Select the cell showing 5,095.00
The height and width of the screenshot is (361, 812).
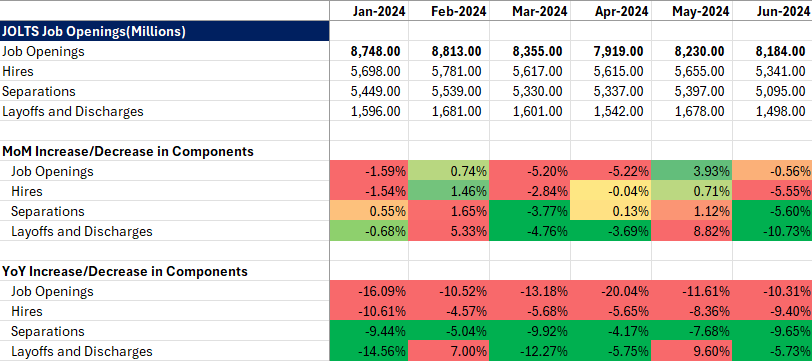coord(772,91)
